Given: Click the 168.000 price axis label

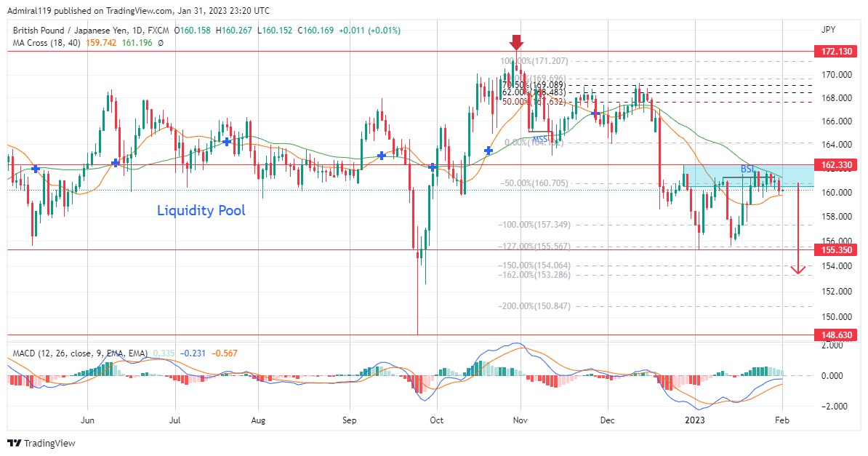Looking at the screenshot, I should [x=837, y=98].
